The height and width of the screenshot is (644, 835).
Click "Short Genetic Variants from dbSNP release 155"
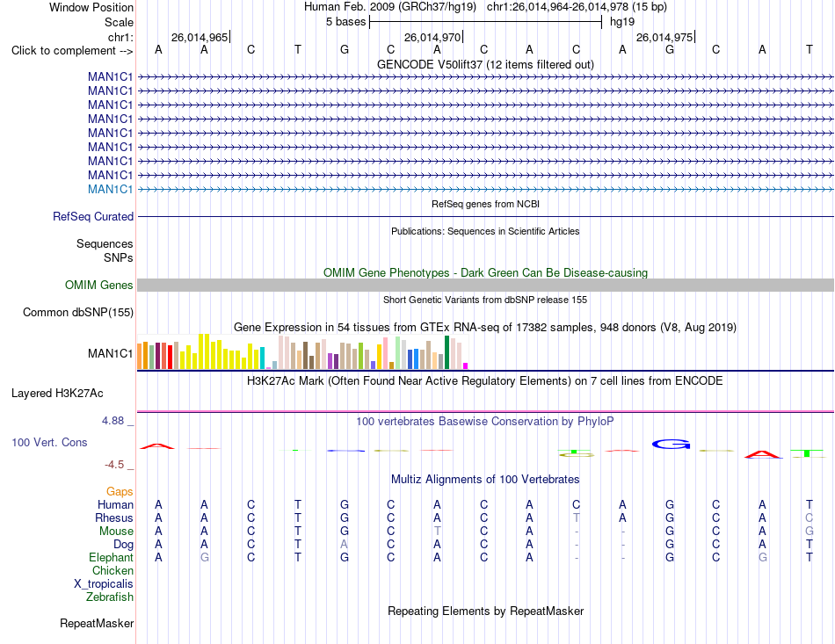tap(485, 300)
